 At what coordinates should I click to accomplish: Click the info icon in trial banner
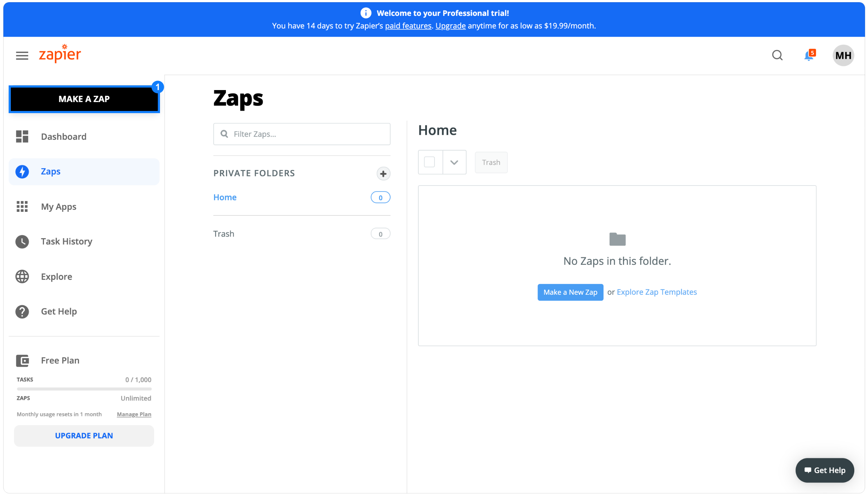pyautogui.click(x=365, y=13)
